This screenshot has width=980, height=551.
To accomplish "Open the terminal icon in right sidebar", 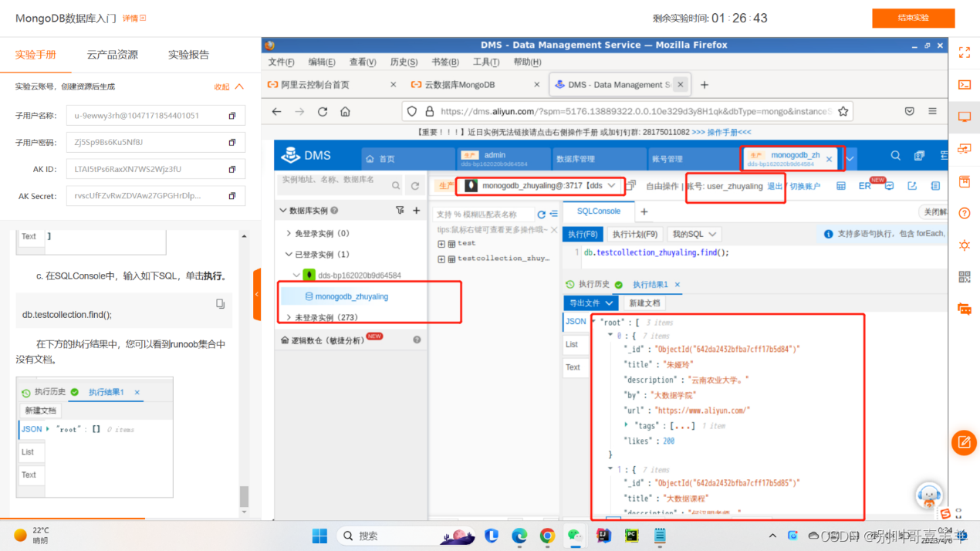I will [x=964, y=85].
